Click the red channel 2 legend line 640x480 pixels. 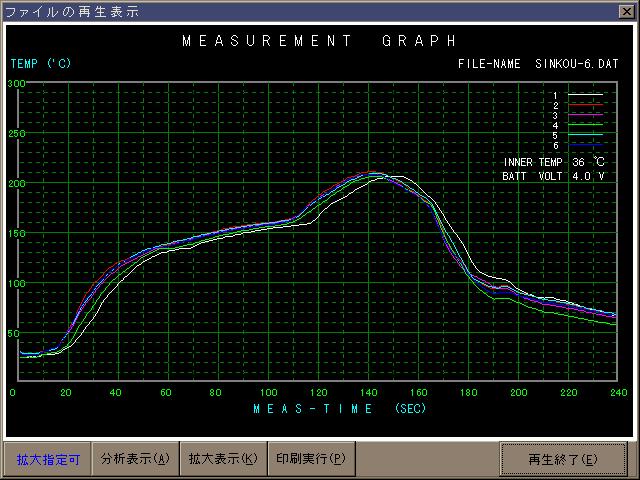(585, 105)
